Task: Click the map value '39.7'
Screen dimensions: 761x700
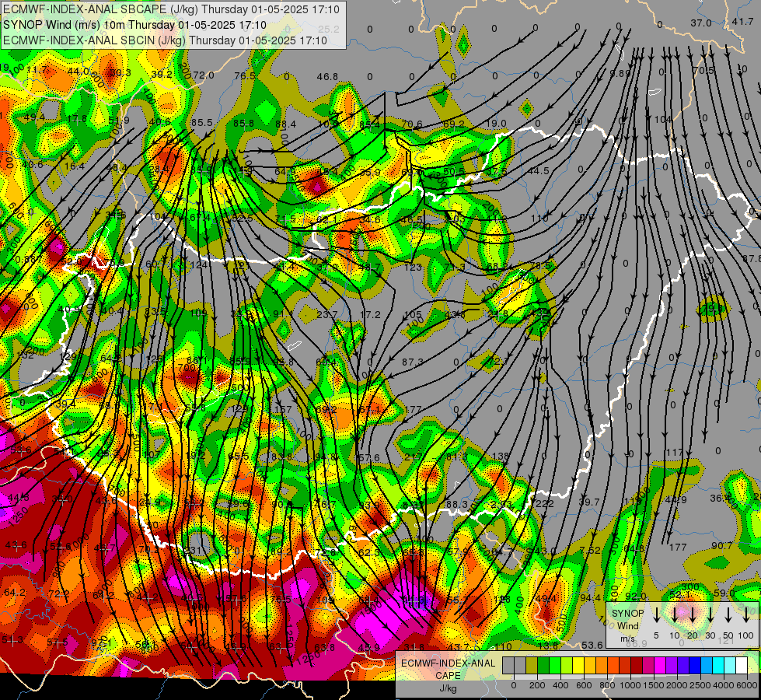Action: click(x=589, y=502)
